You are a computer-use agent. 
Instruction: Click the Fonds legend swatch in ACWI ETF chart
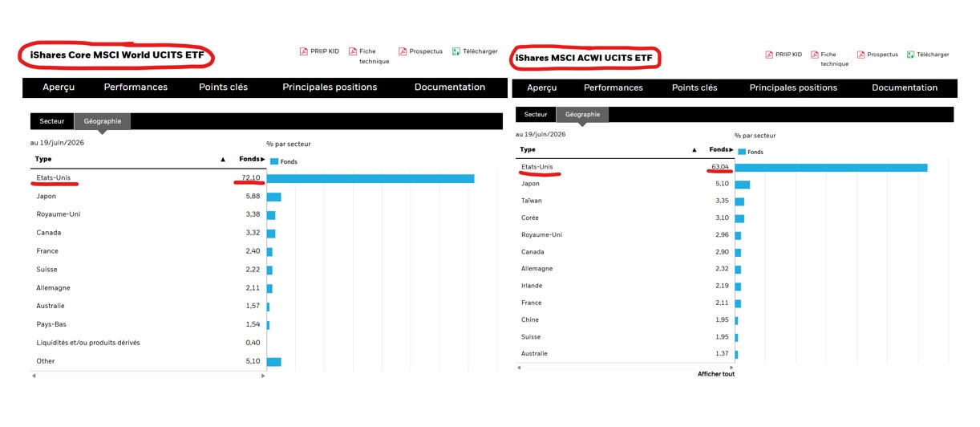pos(742,152)
